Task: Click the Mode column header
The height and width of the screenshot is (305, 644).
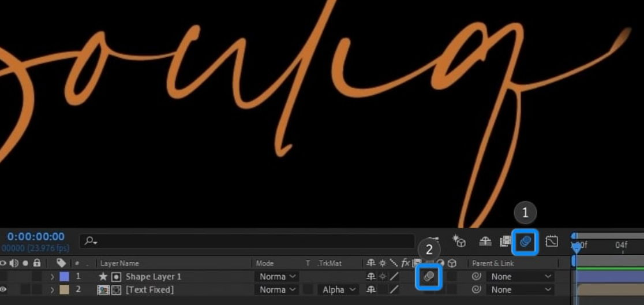Action: tap(264, 263)
